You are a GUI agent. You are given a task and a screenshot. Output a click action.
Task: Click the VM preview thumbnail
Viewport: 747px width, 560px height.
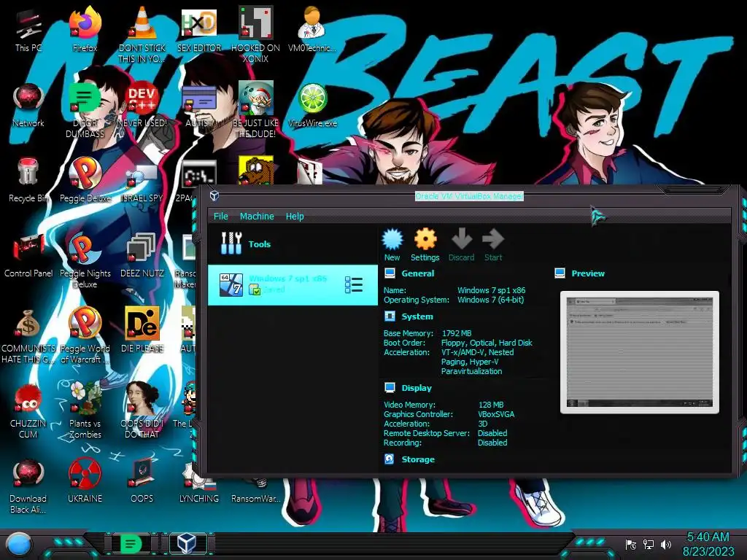pos(639,352)
